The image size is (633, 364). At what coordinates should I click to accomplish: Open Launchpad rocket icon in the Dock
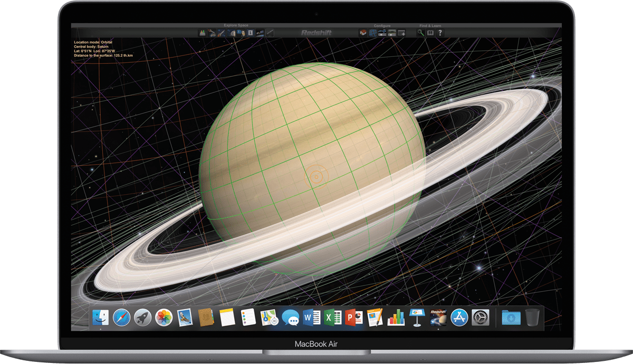click(142, 317)
